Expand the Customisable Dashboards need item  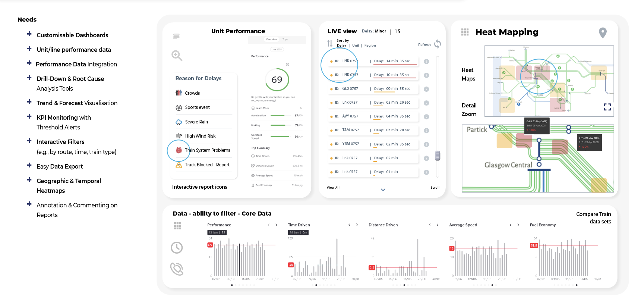(x=29, y=34)
